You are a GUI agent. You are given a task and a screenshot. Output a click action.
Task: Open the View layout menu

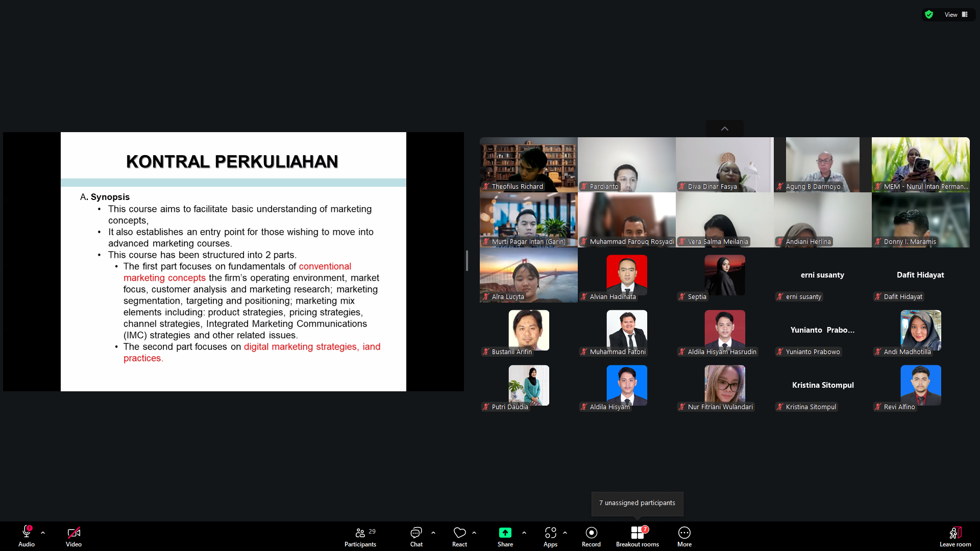pyautogui.click(x=956, y=14)
